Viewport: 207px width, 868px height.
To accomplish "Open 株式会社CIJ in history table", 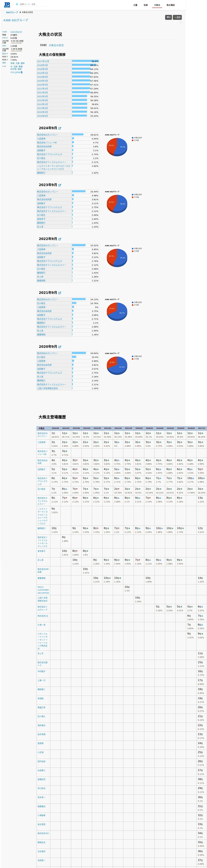I will tap(43, 616).
